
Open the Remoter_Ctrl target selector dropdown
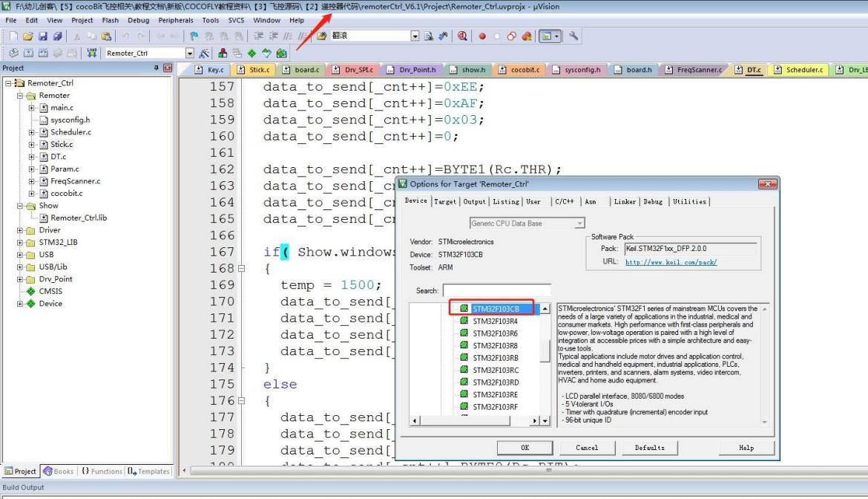190,53
